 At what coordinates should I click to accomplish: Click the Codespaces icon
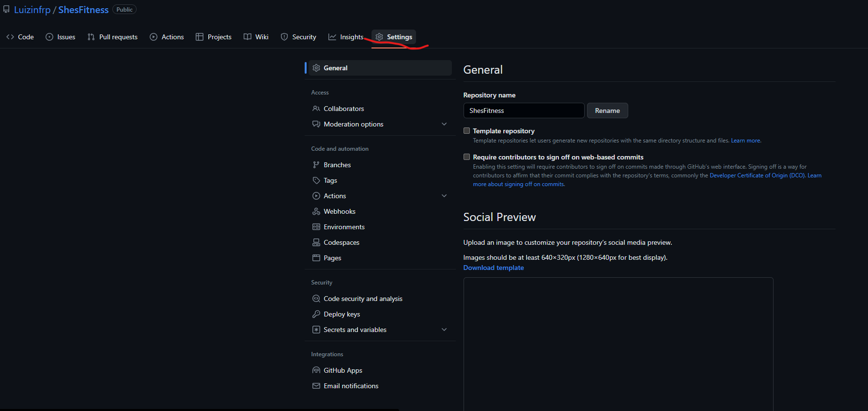click(x=316, y=242)
